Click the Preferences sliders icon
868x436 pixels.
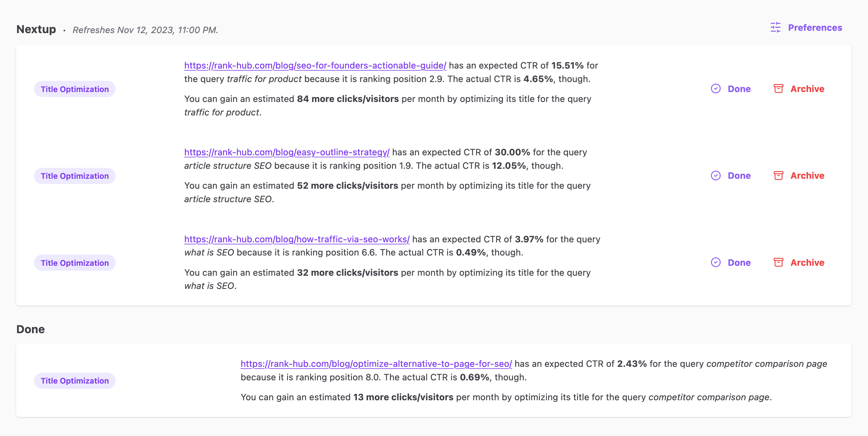point(775,28)
